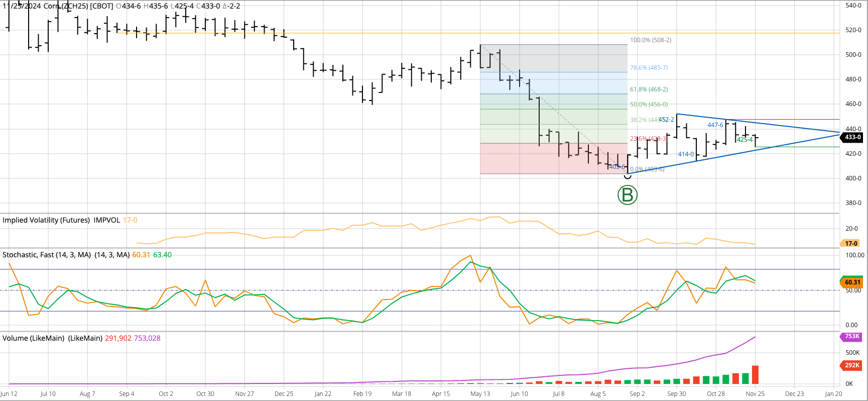Click the small circle marking the chart low

click(628, 176)
